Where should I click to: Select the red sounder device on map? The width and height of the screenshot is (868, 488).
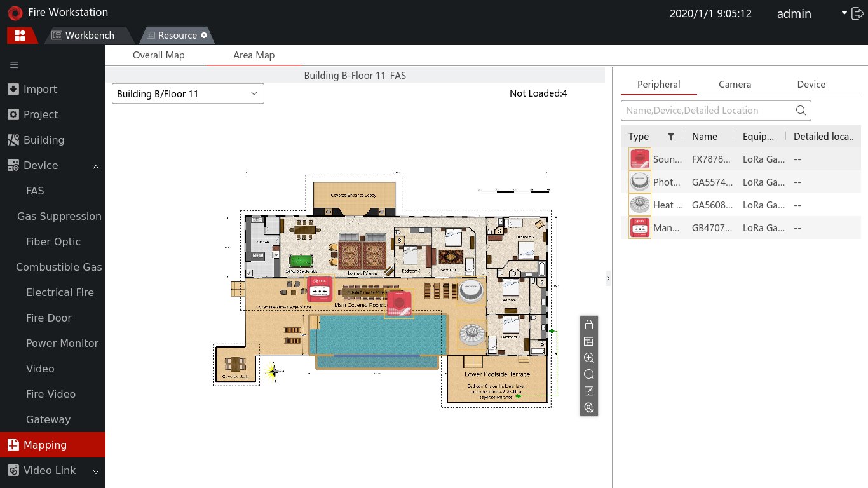[399, 304]
